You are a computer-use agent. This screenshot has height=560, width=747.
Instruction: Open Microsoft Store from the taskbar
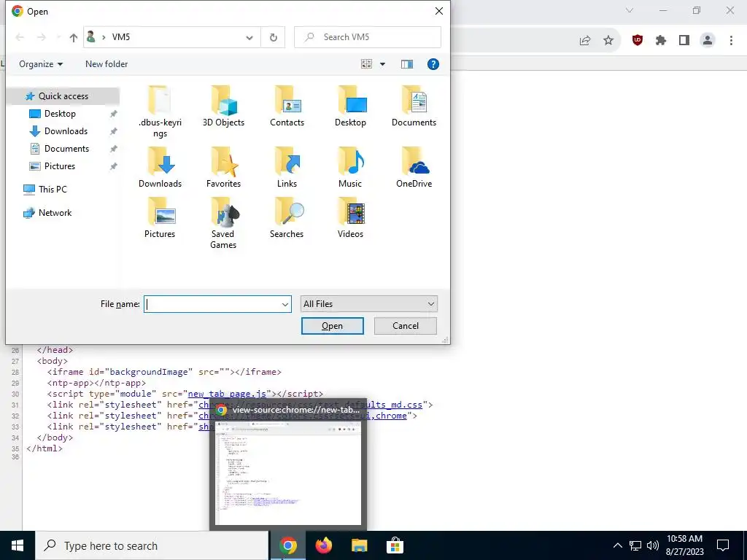click(395, 545)
